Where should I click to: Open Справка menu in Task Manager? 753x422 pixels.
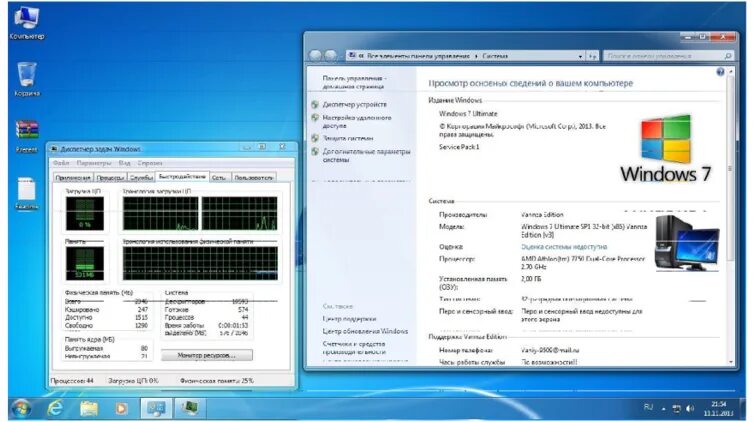point(150,163)
